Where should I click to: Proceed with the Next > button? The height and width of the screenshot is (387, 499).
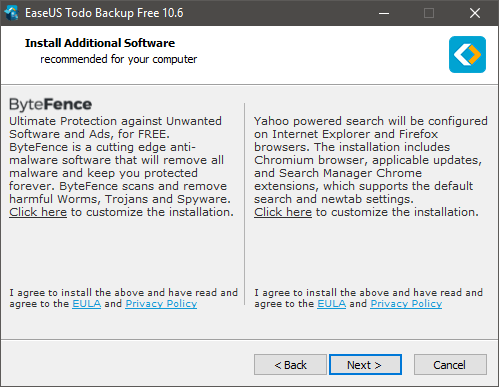(365, 365)
